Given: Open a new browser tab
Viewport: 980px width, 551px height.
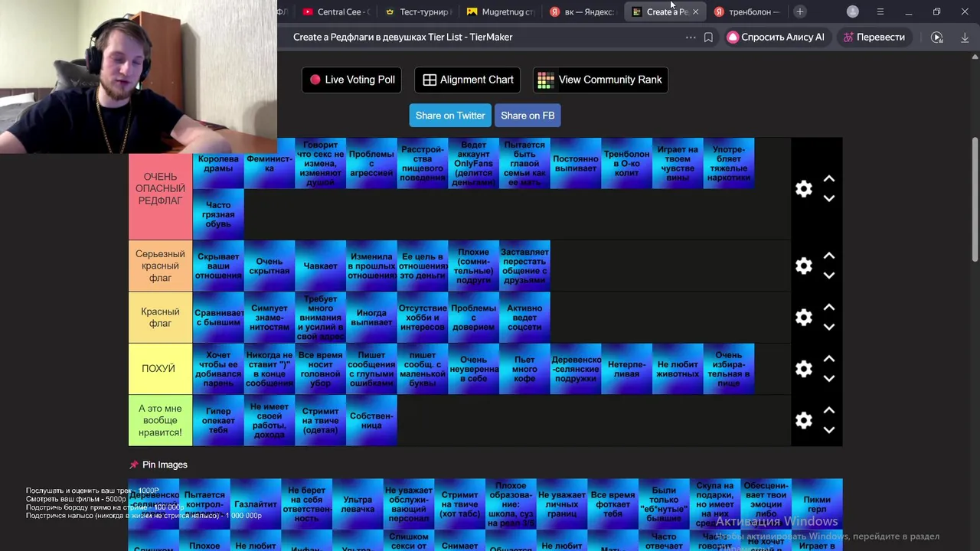Looking at the screenshot, I should 800,11.
